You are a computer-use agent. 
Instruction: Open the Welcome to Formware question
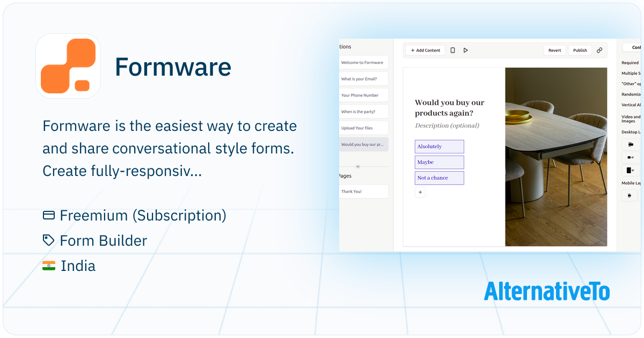pos(363,62)
